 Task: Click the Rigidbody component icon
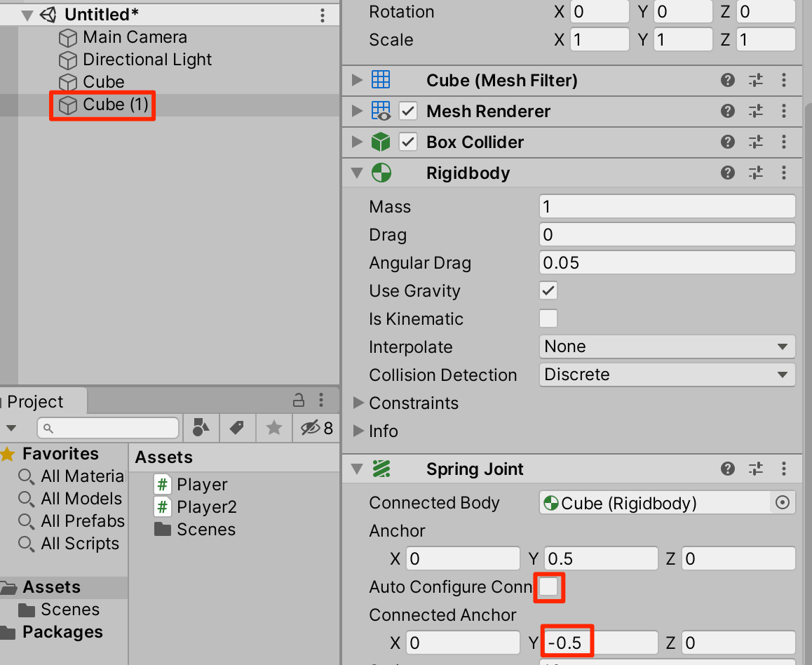tap(381, 173)
